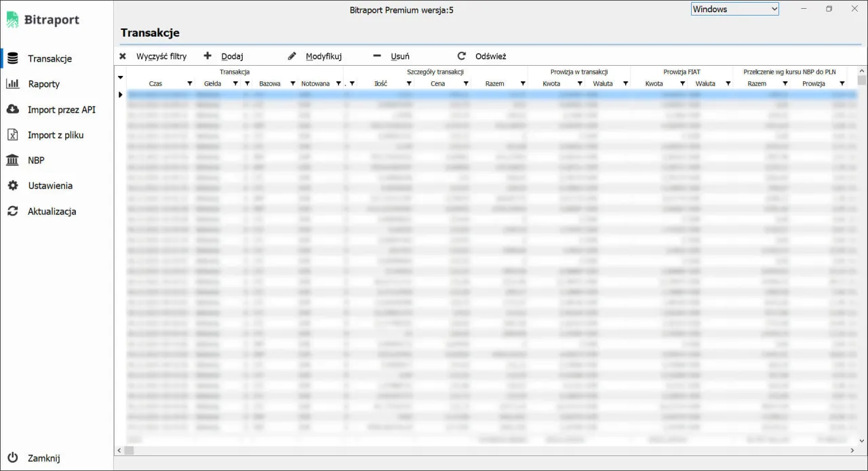Open the Windows theme combo box

735,9
